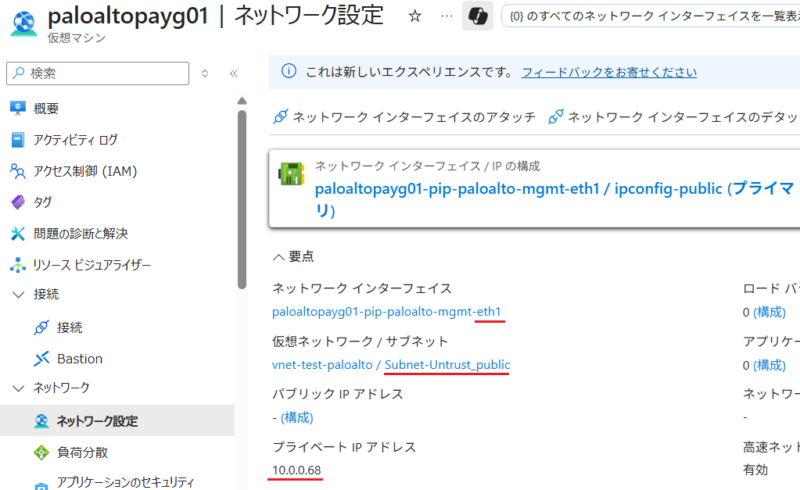Open the vnet-test-paloalto virtual network link
The image size is (800, 490).
[322, 365]
